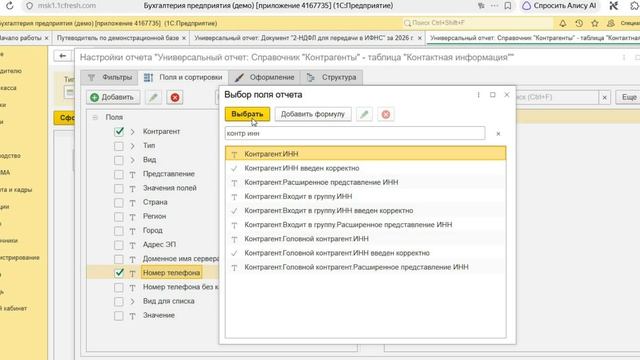Click green pencil icon in dialog toolbar

(364, 114)
